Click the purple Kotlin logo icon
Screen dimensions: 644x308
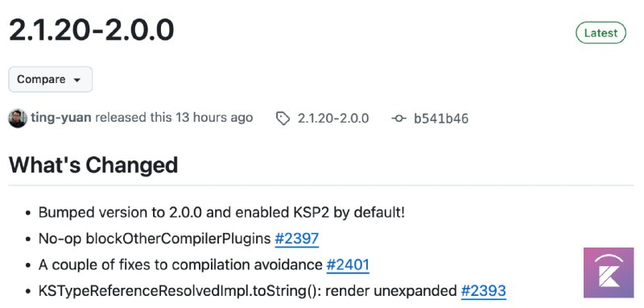click(609, 273)
